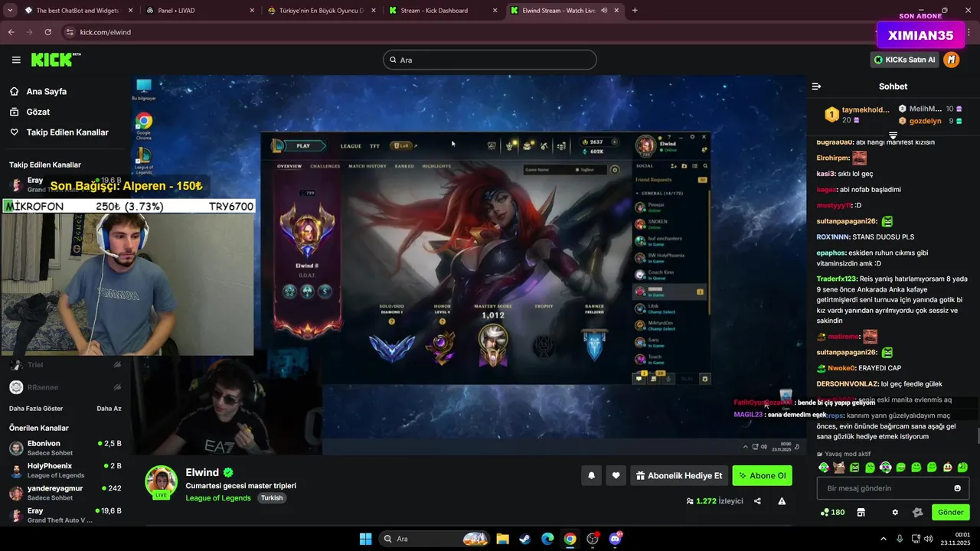This screenshot has height=551, width=980.
Task: Open HolyPhoenix recommended channel
Action: (65, 470)
